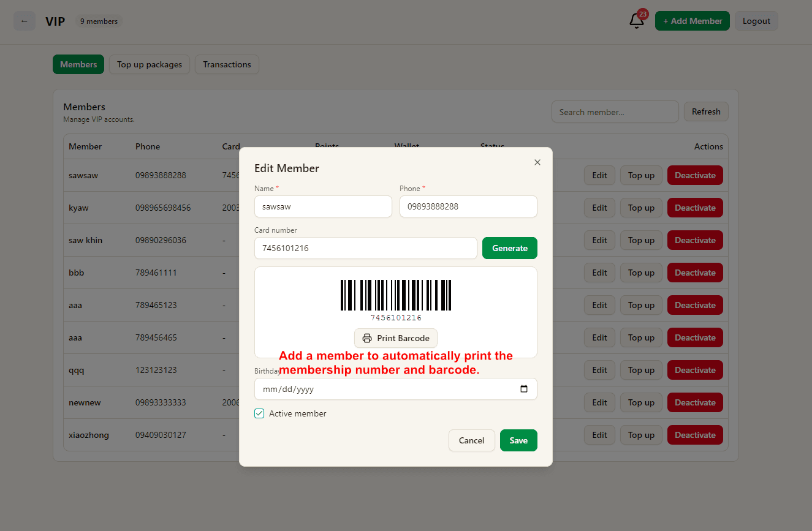The width and height of the screenshot is (812, 531).
Task: Top up member qqq
Action: 641,370
